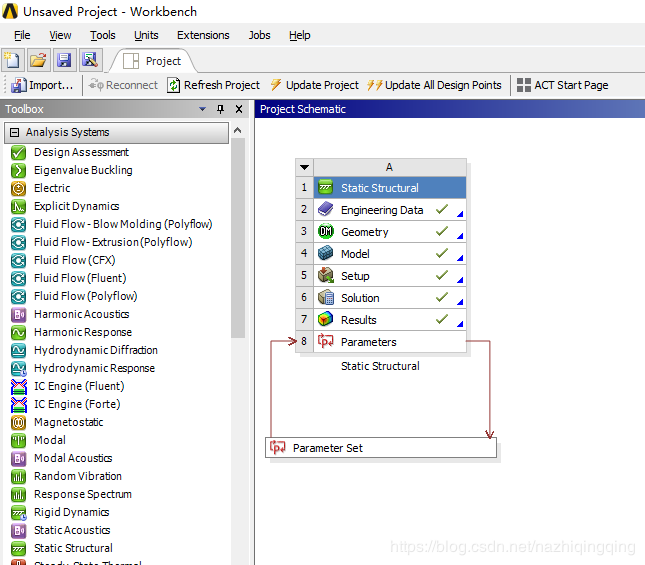Select Static Structural in the Toolbox
Image resolution: width=645 pixels, height=565 pixels.
[73, 548]
